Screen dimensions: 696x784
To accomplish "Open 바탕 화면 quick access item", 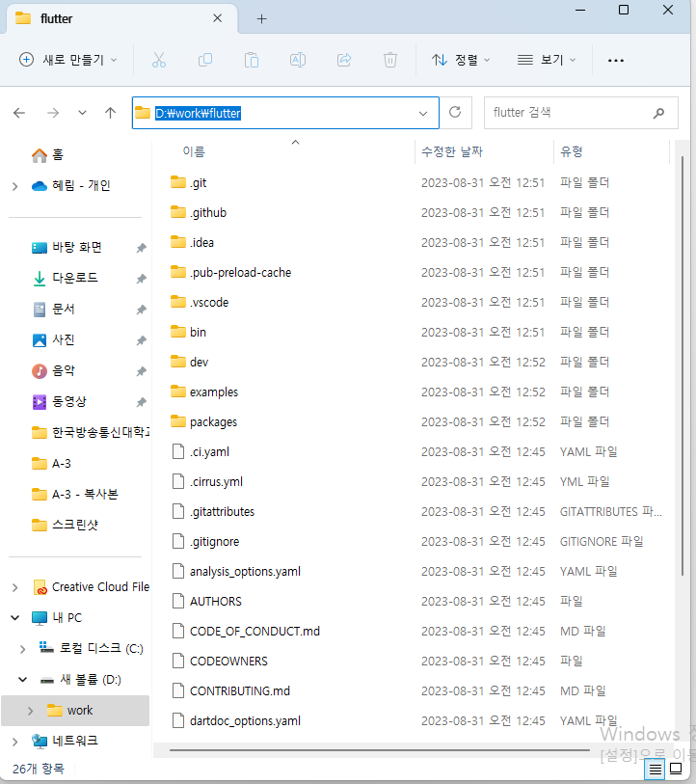I will tap(67, 248).
